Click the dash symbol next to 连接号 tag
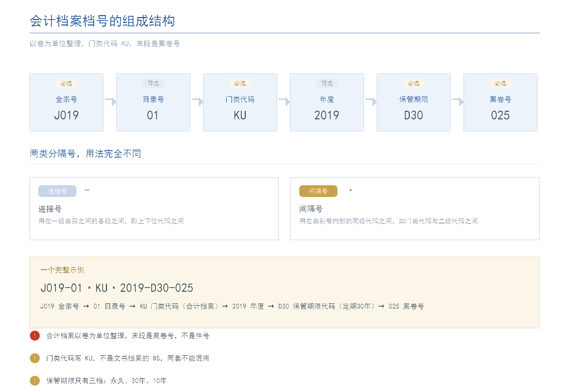Screen dimensions: 569x392 (87, 190)
